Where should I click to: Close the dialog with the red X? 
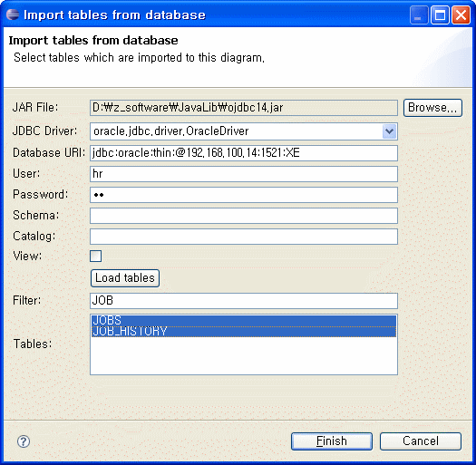461,15
